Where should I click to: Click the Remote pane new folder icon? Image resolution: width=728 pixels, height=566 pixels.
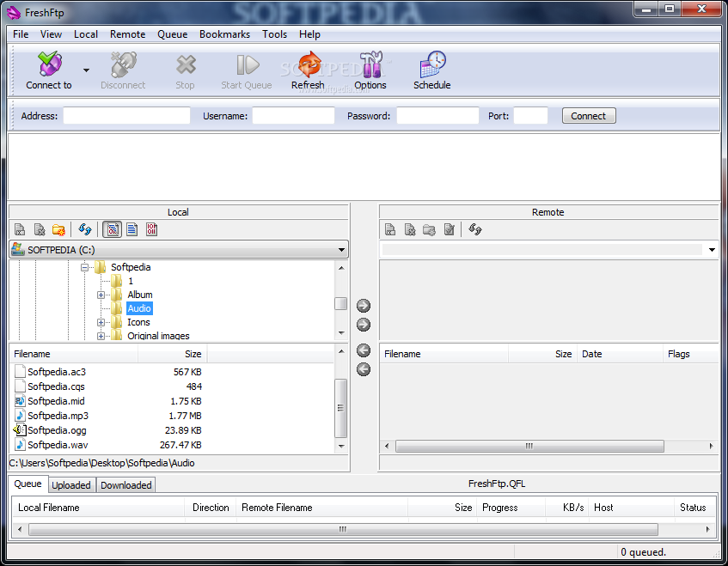430,229
